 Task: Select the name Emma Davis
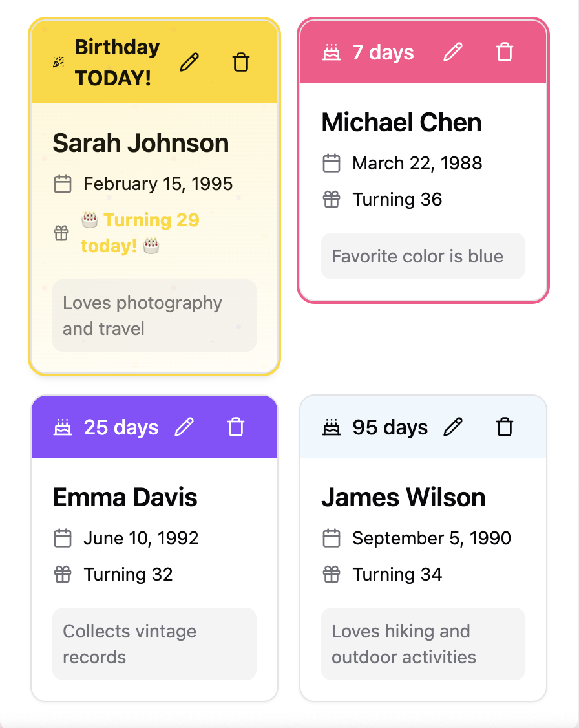tap(125, 498)
